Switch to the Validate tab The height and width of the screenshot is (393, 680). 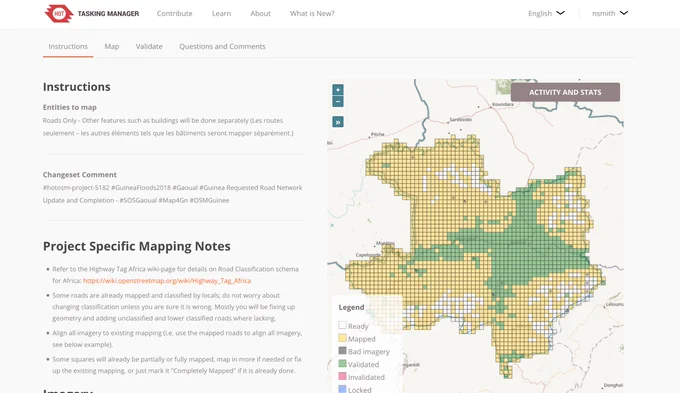point(149,46)
